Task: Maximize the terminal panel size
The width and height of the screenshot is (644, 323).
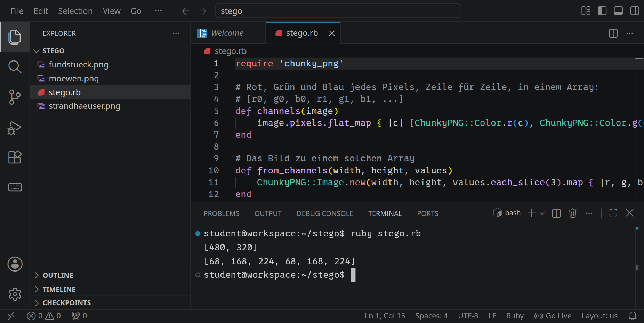Action: (x=613, y=213)
